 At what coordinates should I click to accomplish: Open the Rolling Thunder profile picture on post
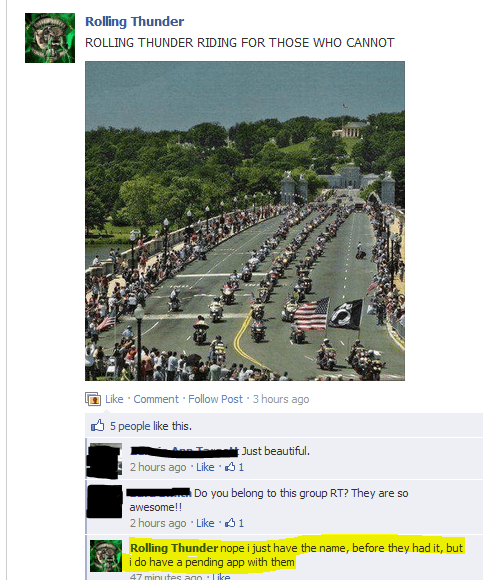pyautogui.click(x=50, y=38)
